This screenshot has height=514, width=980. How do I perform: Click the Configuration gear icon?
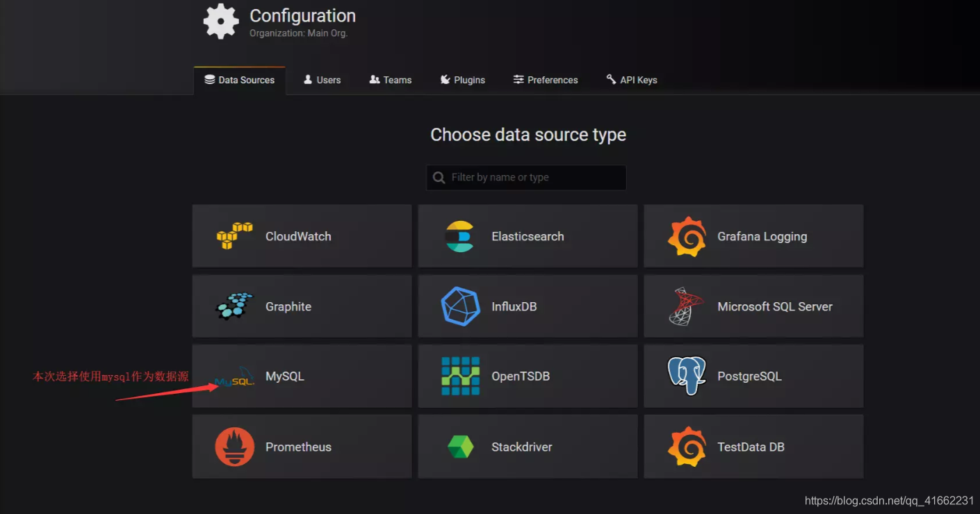[x=221, y=21]
